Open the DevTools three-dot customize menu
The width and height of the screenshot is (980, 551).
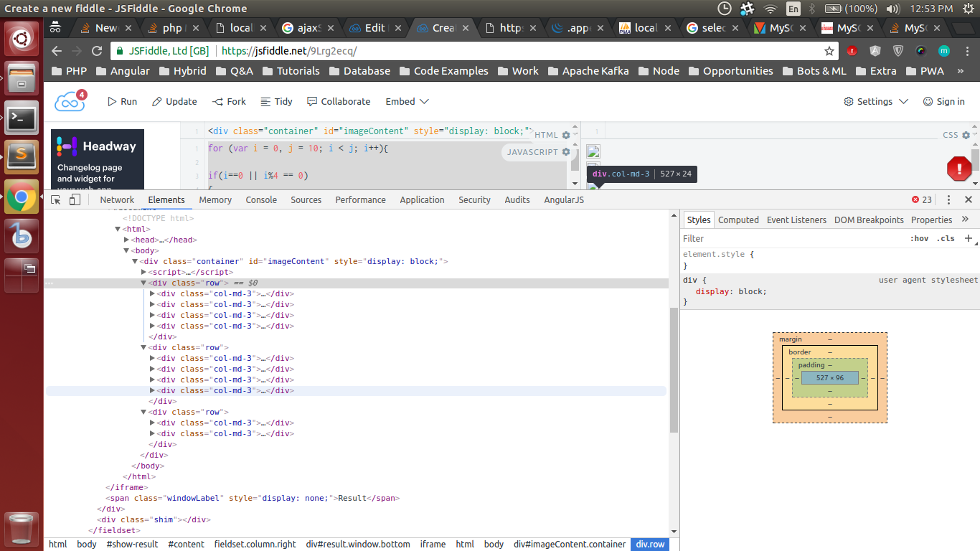tap(948, 200)
